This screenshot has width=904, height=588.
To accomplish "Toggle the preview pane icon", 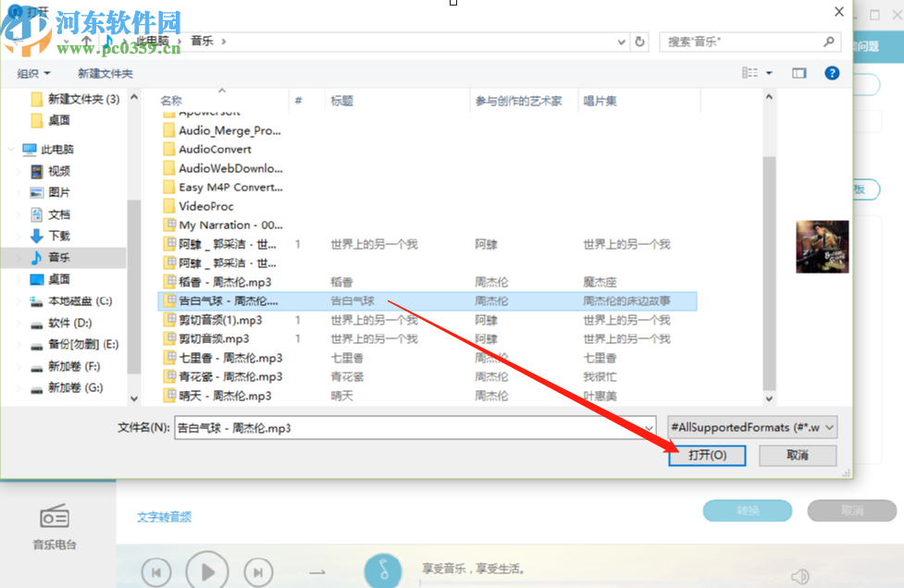I will (799, 73).
